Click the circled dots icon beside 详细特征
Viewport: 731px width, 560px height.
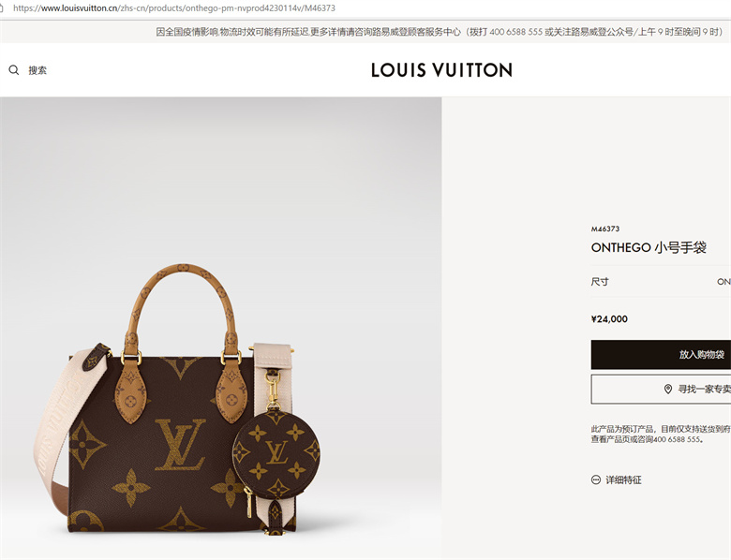click(596, 479)
